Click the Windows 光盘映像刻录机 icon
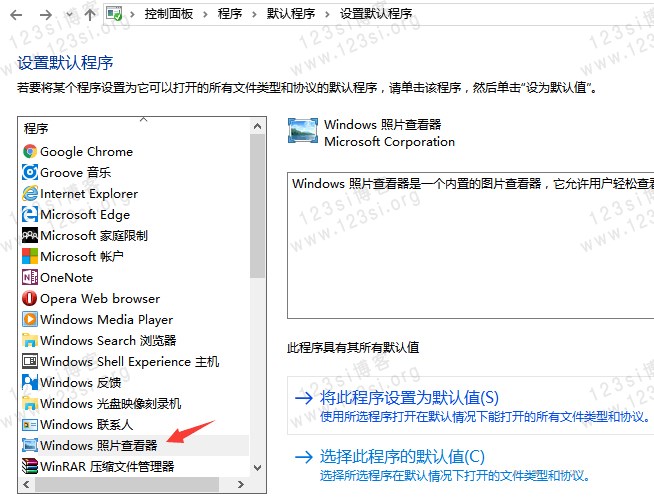 (x=30, y=403)
